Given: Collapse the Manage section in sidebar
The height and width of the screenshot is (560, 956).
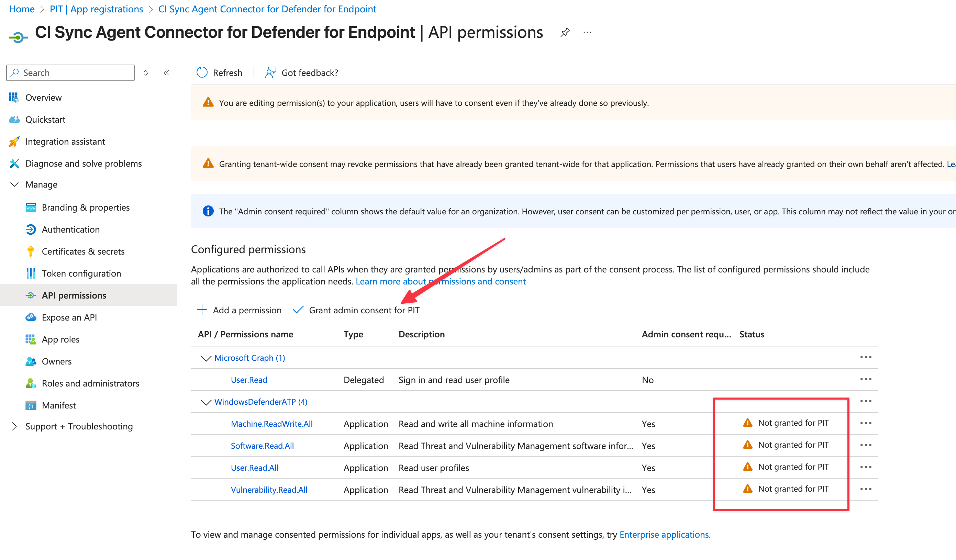Looking at the screenshot, I should (14, 185).
